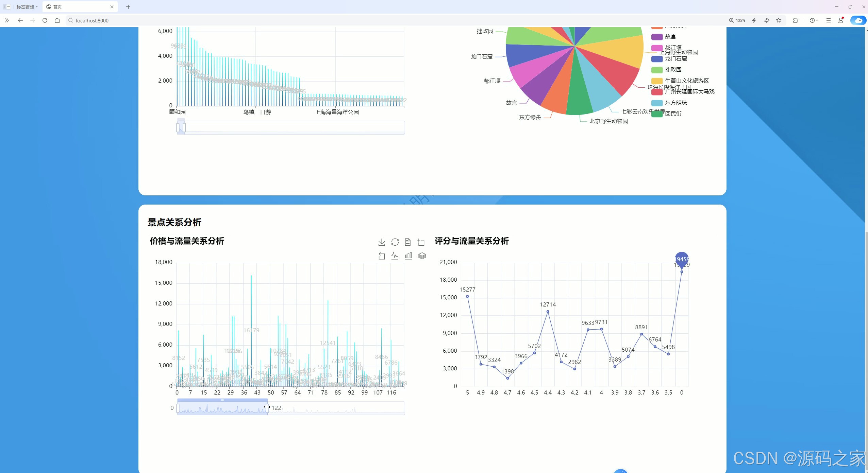
Task: Open the browser history dropdown arrow
Action: 817,20
